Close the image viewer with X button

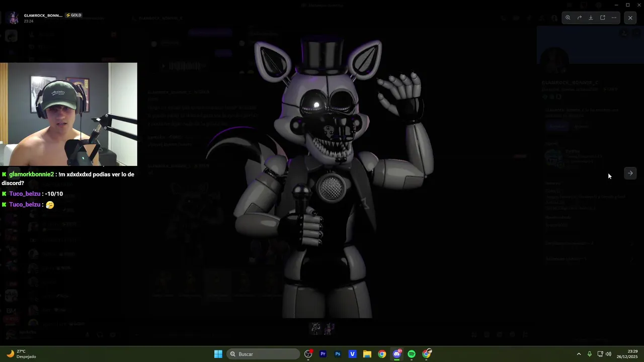[630, 18]
